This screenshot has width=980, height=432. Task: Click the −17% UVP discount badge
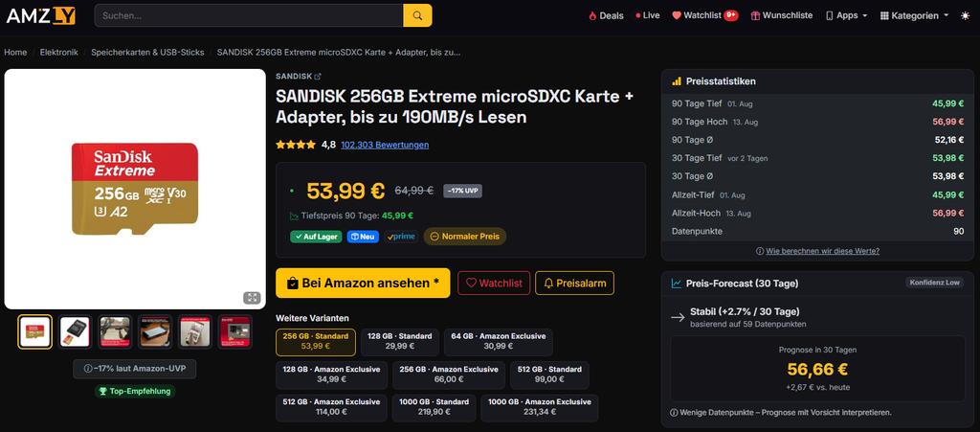pyautogui.click(x=462, y=191)
